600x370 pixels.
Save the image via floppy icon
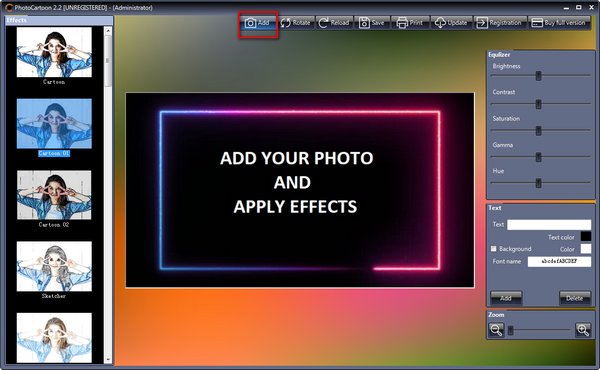tap(364, 23)
